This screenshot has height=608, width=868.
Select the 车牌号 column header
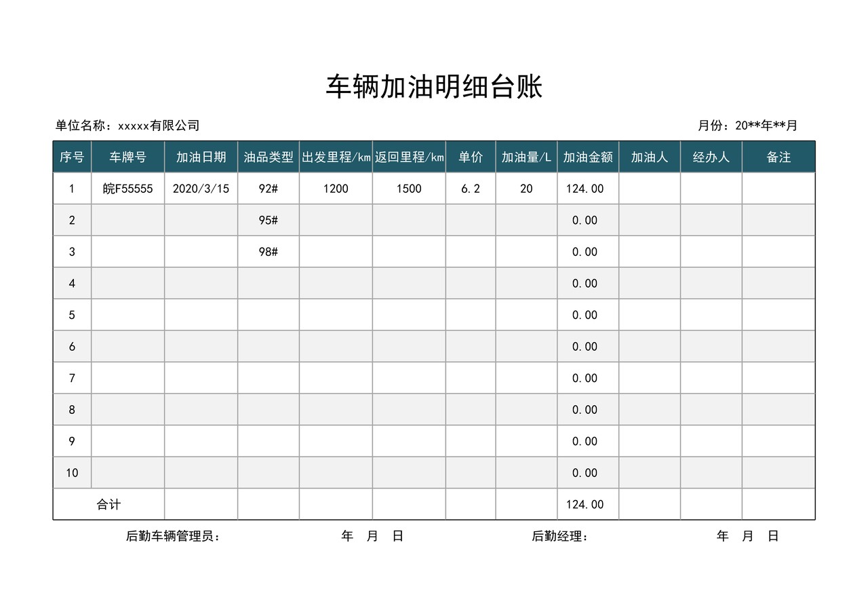[x=128, y=156]
